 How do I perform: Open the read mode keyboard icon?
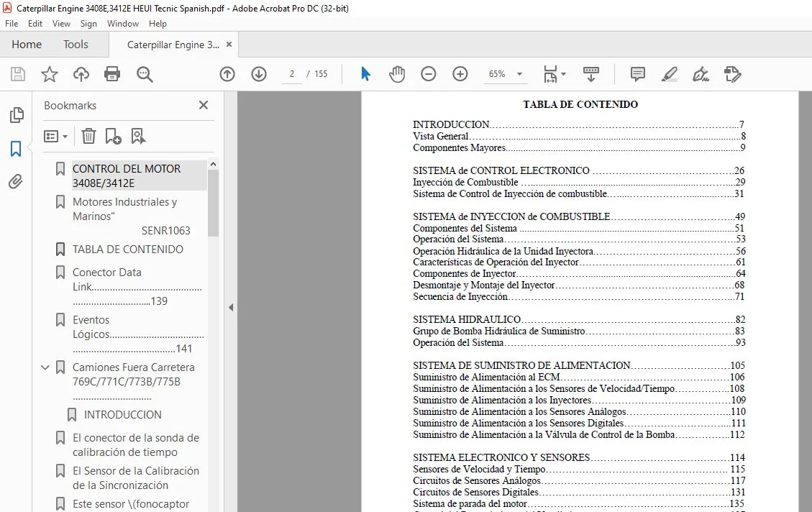[591, 74]
